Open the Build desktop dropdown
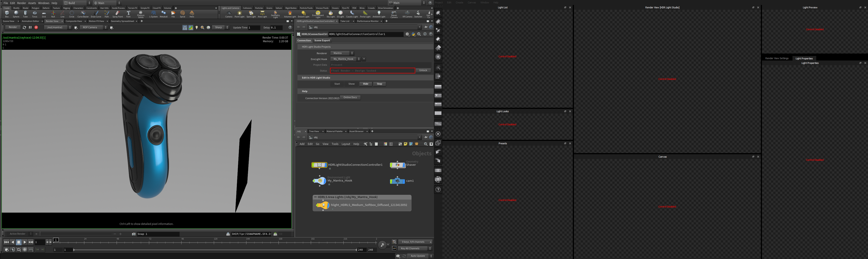Screen dimensions: 868x259 (x=78, y=3)
